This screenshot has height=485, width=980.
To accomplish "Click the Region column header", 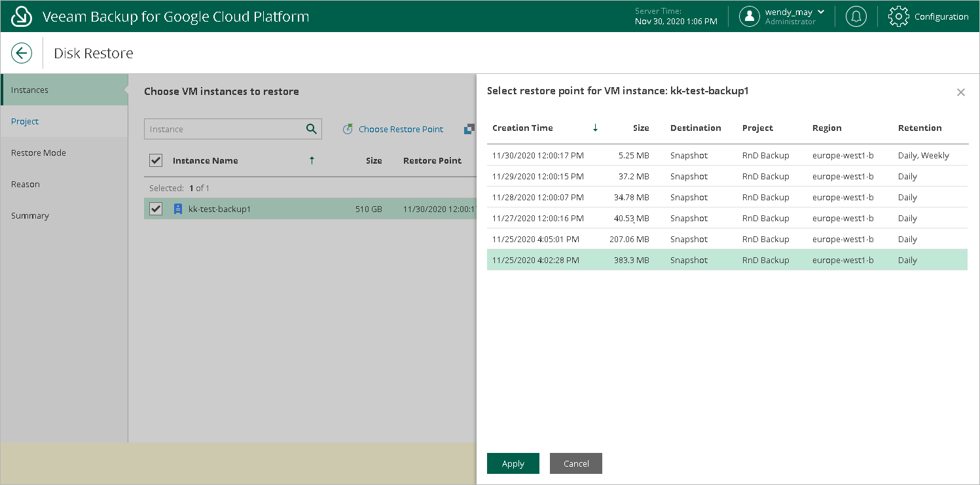I will tap(827, 128).
